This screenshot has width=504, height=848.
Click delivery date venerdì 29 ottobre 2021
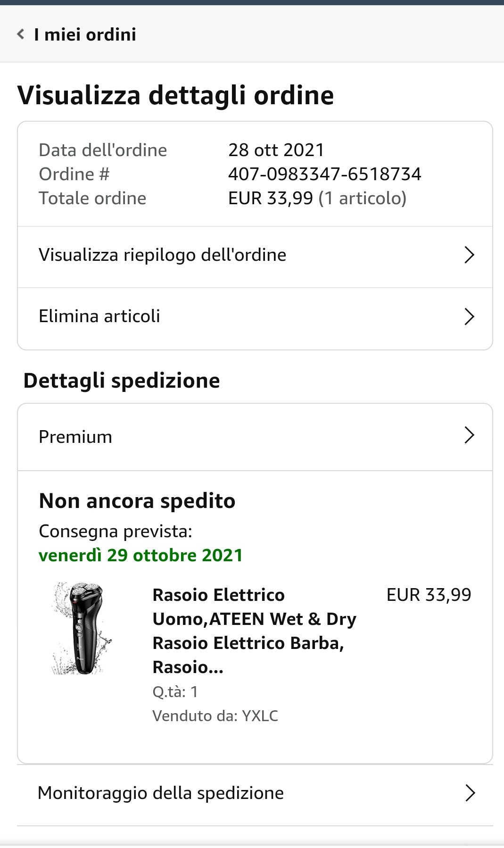(x=140, y=556)
